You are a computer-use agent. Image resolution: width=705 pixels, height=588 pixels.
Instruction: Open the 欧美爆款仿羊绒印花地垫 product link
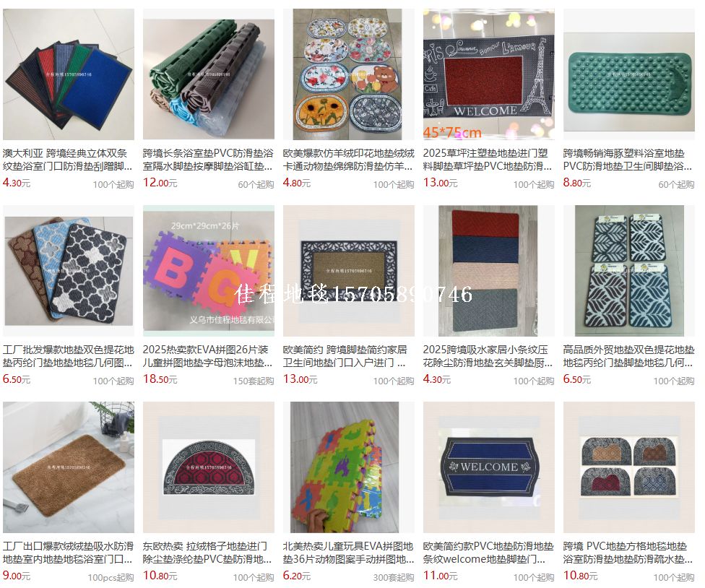coord(348,160)
